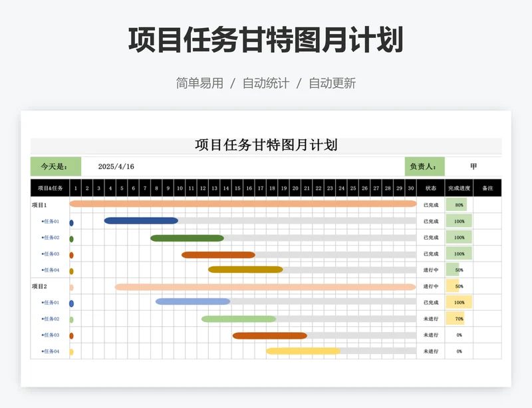The height and width of the screenshot is (408, 532).
Task: Click the orange-brown bar of 项目1 任务03
Action: [218, 255]
